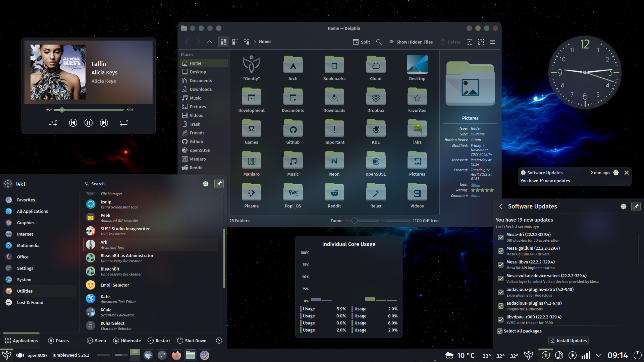Screen dimensions: 644x362
Task: Open Dolphin search magnifier
Action: [379, 42]
